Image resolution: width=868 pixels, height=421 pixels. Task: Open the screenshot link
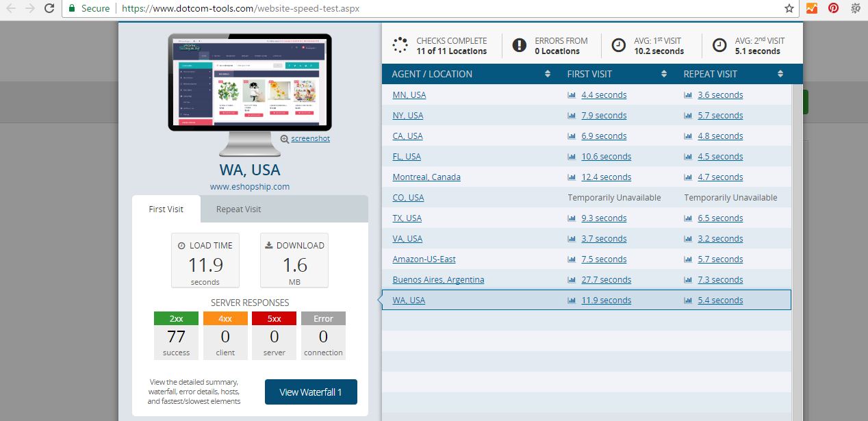coord(310,138)
